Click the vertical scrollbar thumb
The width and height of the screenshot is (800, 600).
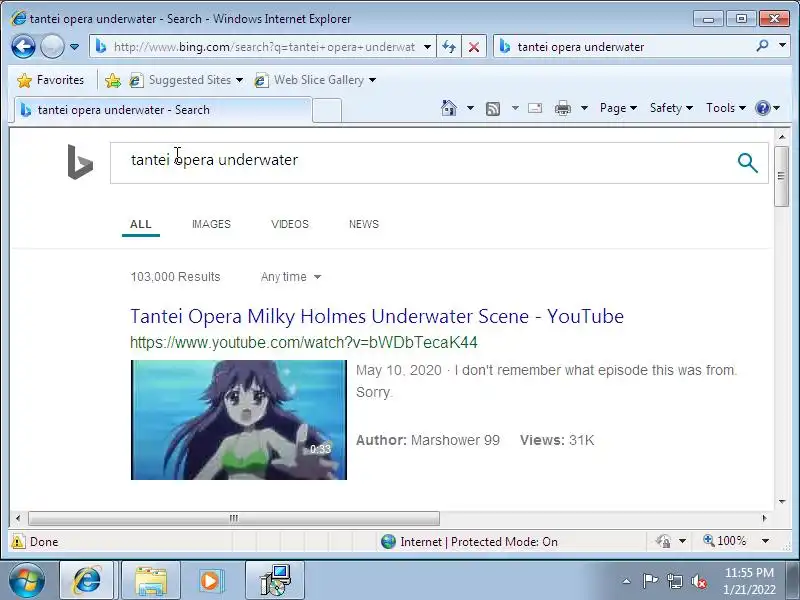coord(781,176)
